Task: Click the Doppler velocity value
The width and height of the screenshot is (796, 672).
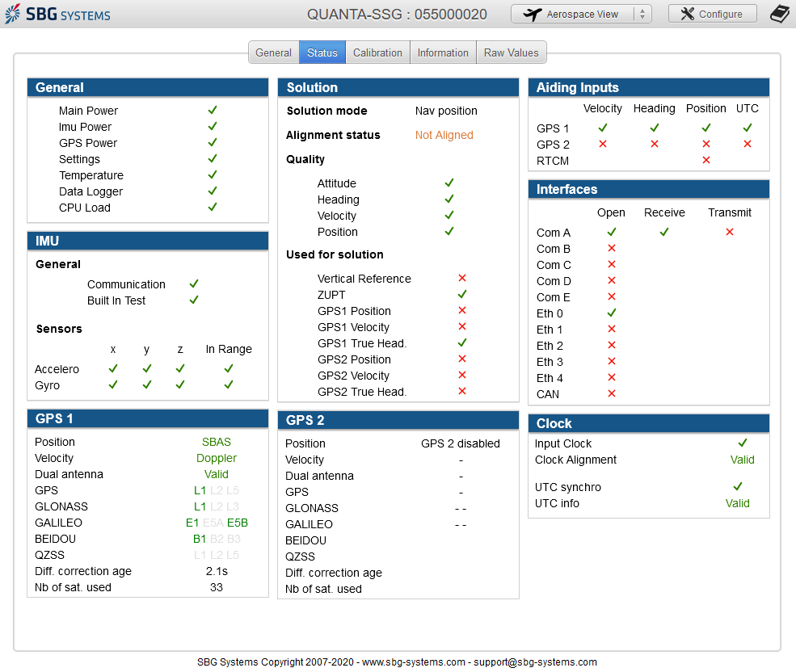Action: [x=217, y=458]
